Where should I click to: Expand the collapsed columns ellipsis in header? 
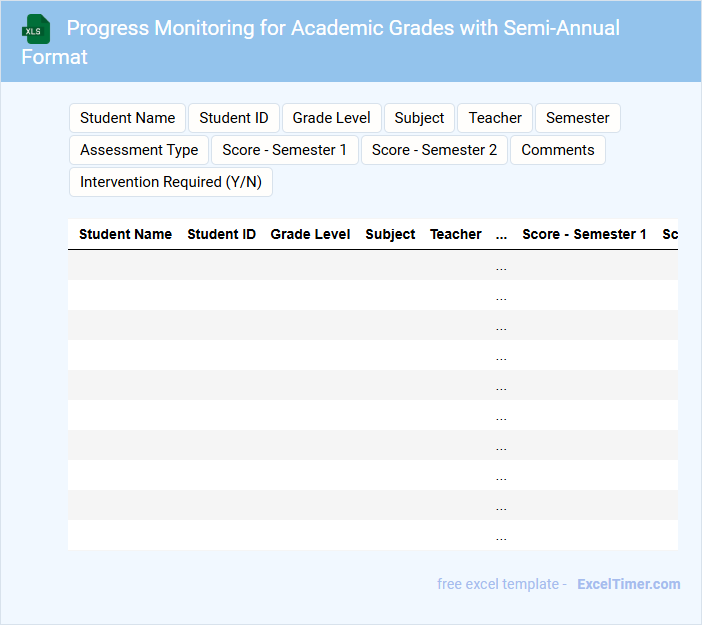point(501,234)
